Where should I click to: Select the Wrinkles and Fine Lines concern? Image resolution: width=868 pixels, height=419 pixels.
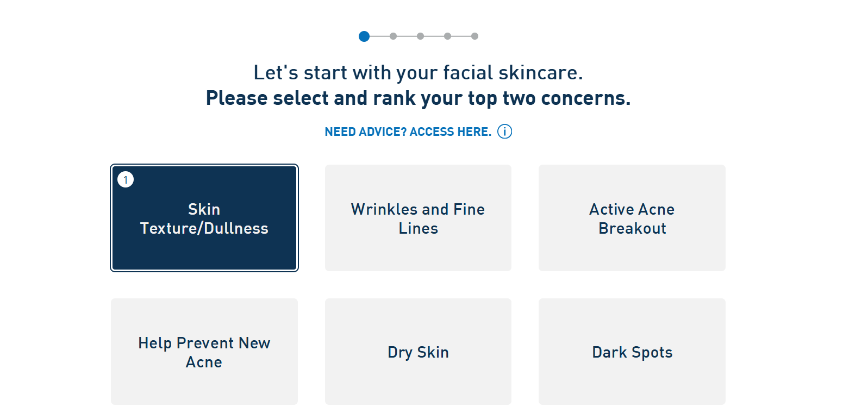(418, 218)
